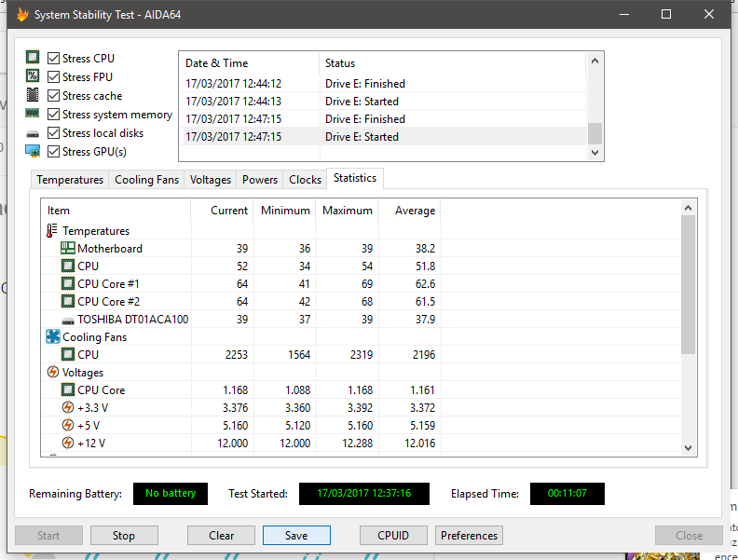Click the Item column header

(116, 211)
